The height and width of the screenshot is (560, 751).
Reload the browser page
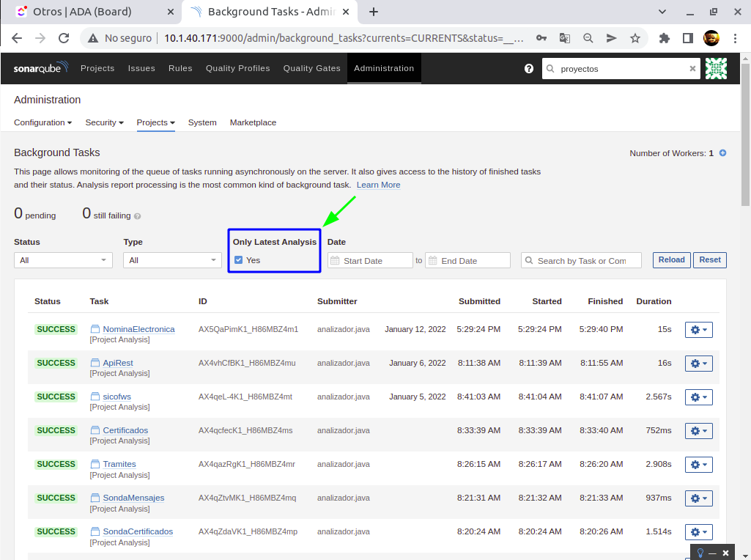(x=64, y=38)
